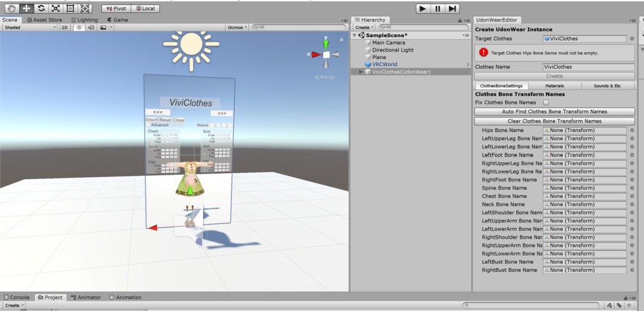Select the Rect transform tool

coord(70,8)
